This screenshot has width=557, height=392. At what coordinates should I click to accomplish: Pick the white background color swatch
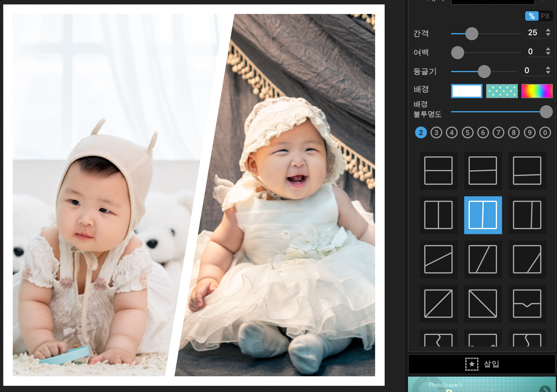pyautogui.click(x=467, y=91)
